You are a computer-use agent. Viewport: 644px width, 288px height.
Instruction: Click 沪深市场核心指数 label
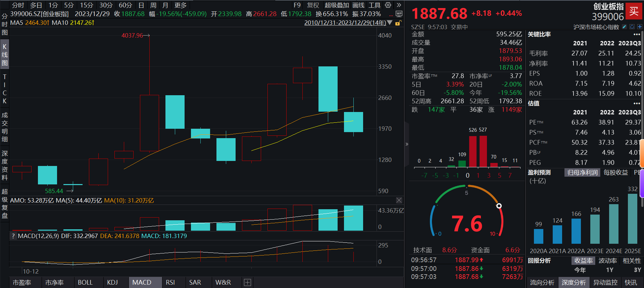(x=596, y=27)
